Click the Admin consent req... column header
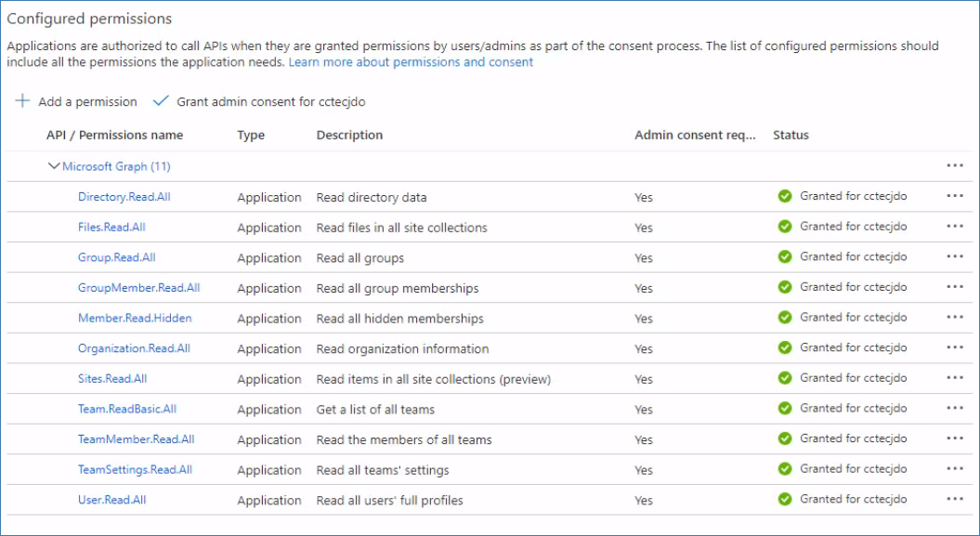Screen dimensions: 980x536 (x=695, y=135)
